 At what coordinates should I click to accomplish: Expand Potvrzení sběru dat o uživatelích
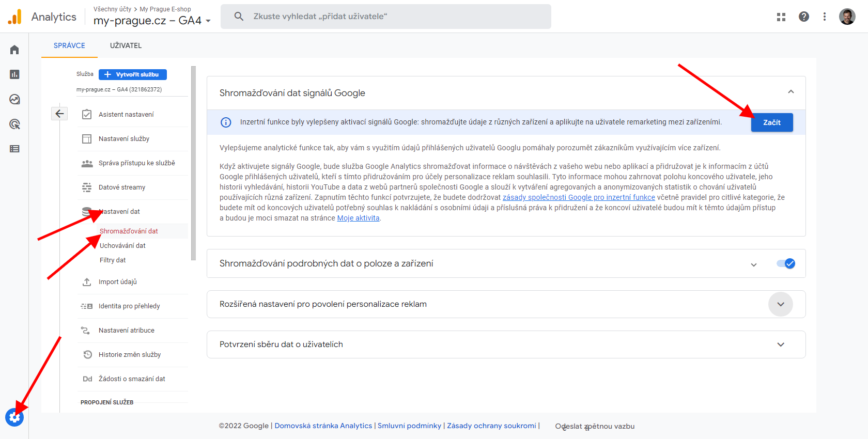click(780, 344)
